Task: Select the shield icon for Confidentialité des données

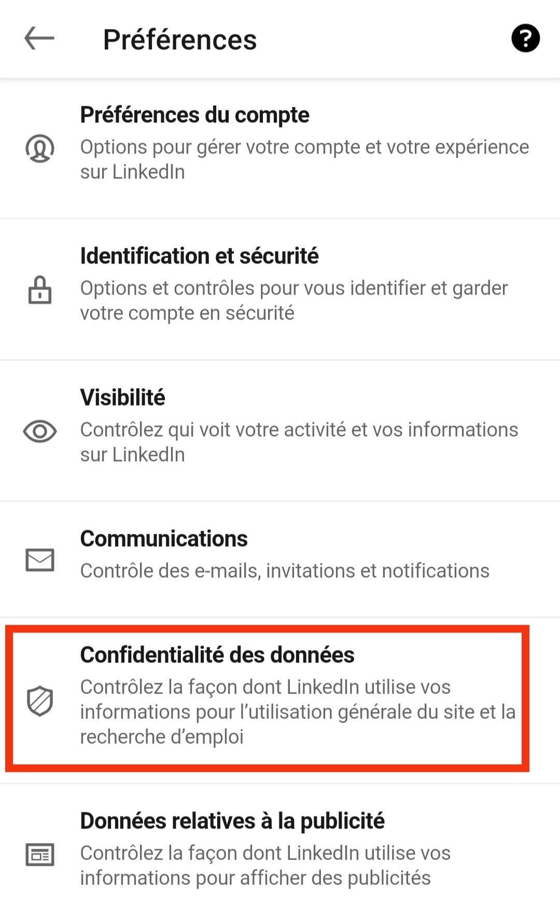Action: point(39,699)
